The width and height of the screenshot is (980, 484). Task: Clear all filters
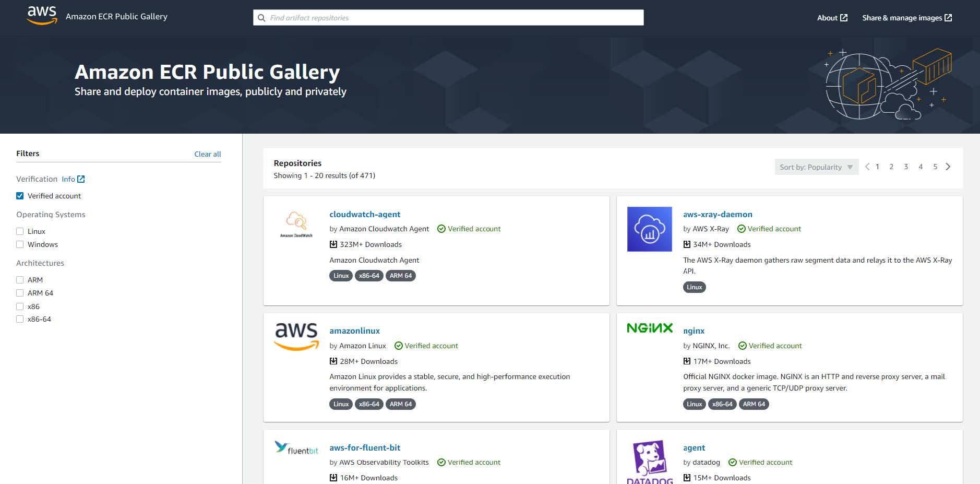[207, 154]
